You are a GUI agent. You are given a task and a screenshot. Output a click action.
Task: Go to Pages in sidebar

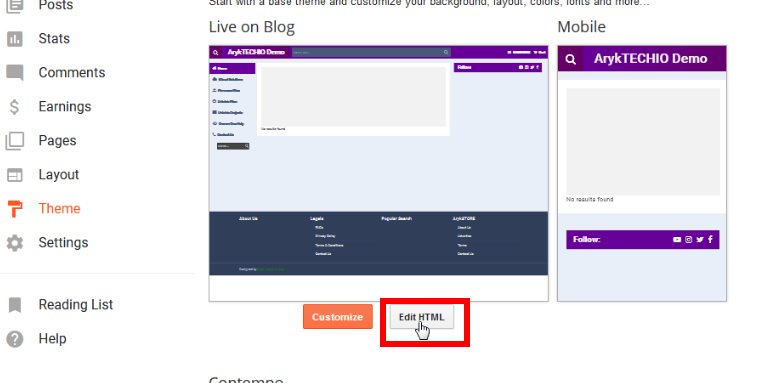[x=58, y=141]
